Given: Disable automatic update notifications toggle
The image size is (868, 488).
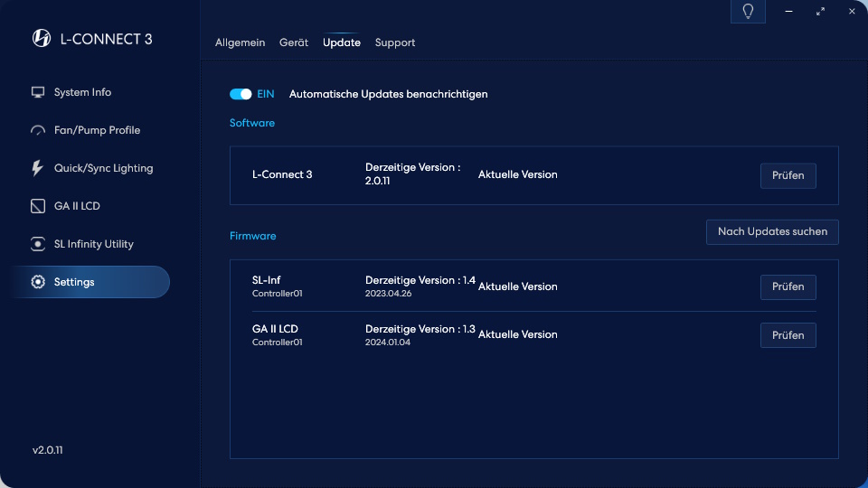Looking at the screenshot, I should pos(241,94).
